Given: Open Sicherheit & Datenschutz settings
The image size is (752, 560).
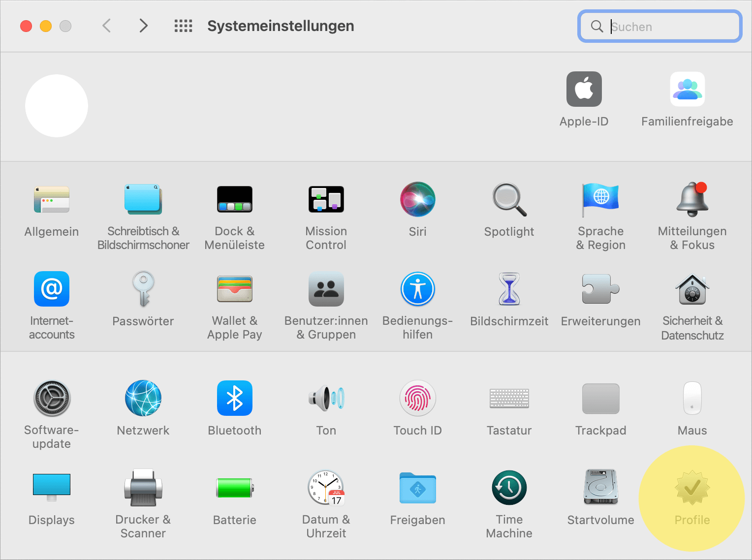Looking at the screenshot, I should (692, 289).
